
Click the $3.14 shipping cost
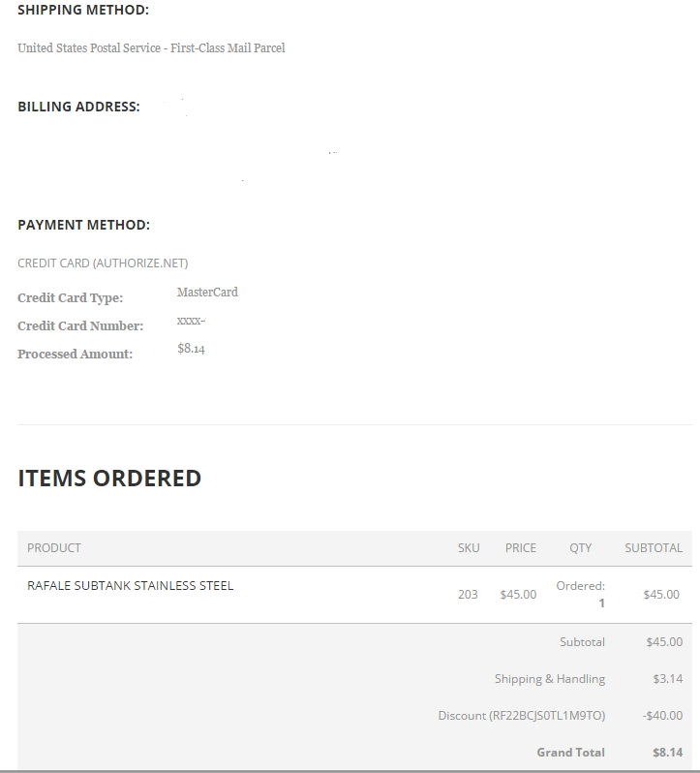667,679
